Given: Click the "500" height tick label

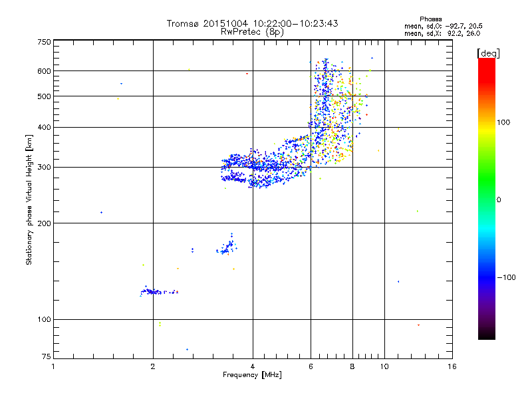Looking at the screenshot, I should coord(44,96).
